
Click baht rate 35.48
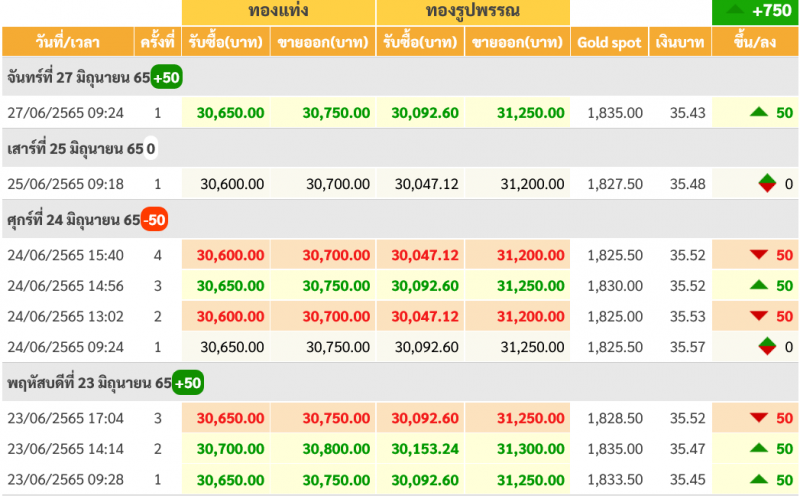tap(688, 184)
